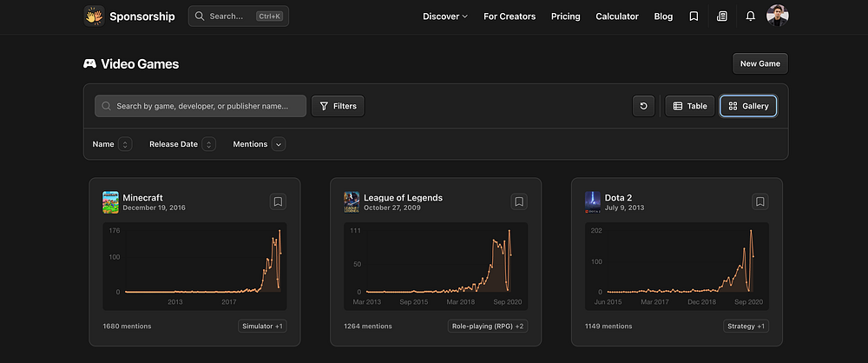Sort by Mentions arrow
Screen dimensions: 868x363
[279, 144]
